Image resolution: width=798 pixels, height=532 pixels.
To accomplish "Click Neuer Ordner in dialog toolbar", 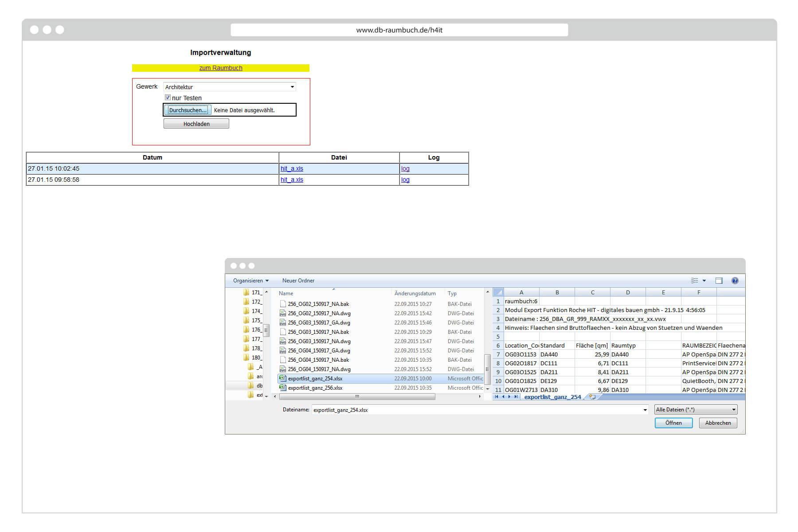I will (298, 281).
